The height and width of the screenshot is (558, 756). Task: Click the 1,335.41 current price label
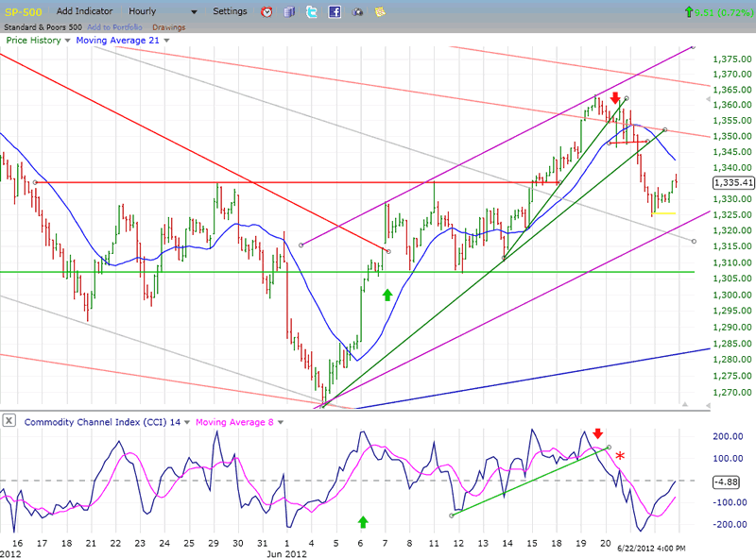click(732, 182)
